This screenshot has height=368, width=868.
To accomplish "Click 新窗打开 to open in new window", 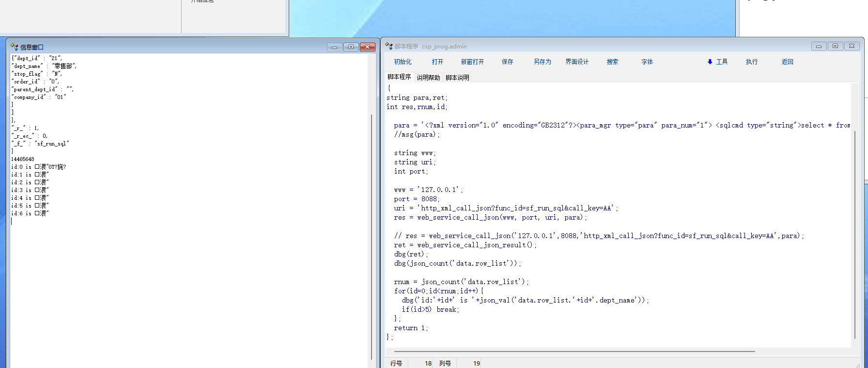I will point(472,62).
